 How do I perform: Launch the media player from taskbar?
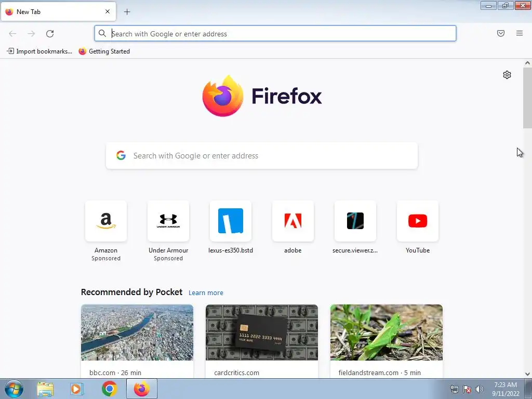(77, 389)
